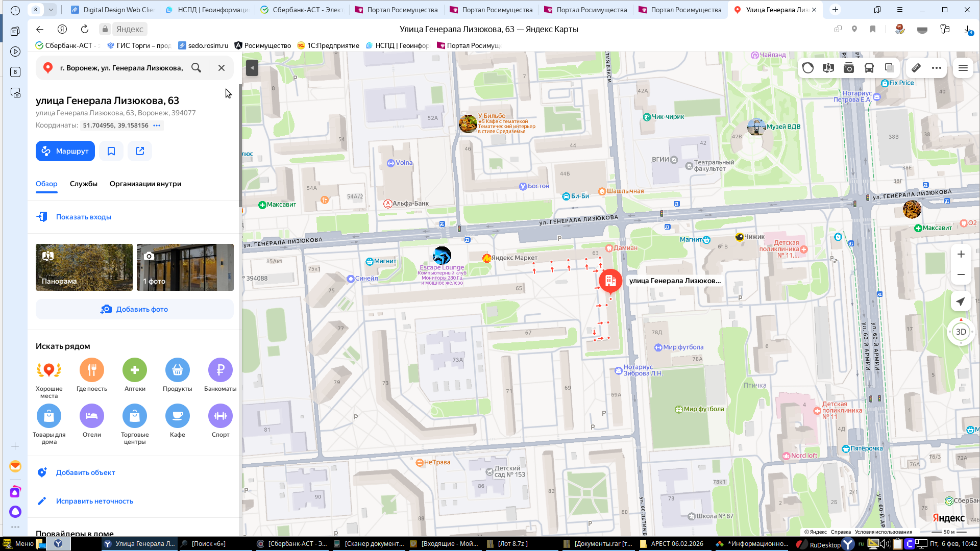Image resolution: width=980 pixels, height=551 pixels.
Task: Search with the magnifier icon
Action: (196, 68)
